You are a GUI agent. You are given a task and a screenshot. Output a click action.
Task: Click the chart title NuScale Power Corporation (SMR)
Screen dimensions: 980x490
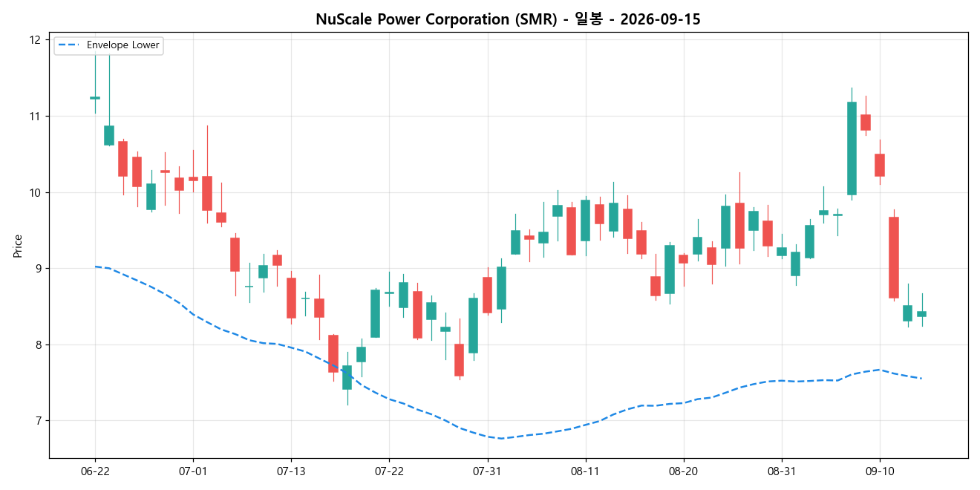pos(438,19)
